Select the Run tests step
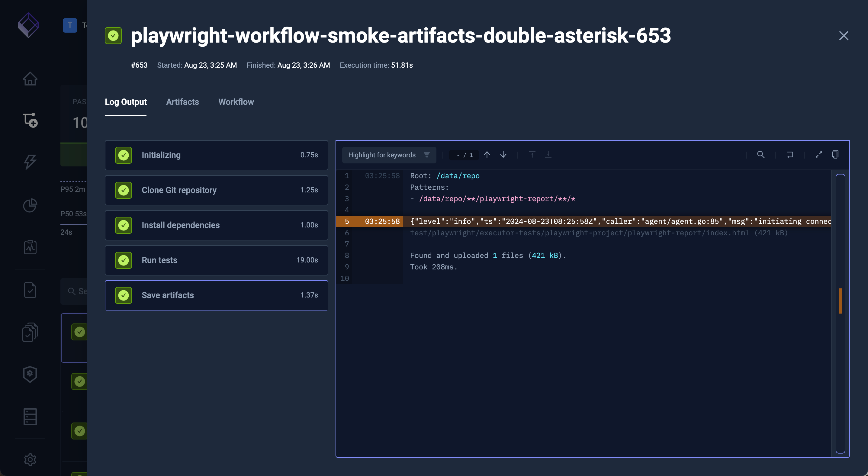 click(216, 260)
